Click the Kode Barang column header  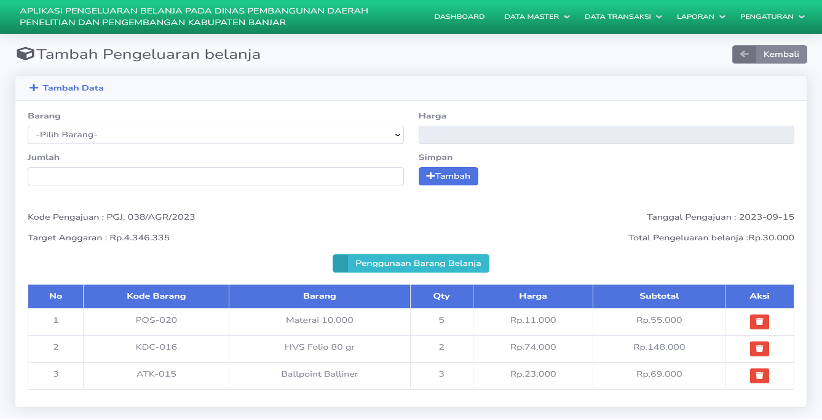tap(156, 296)
